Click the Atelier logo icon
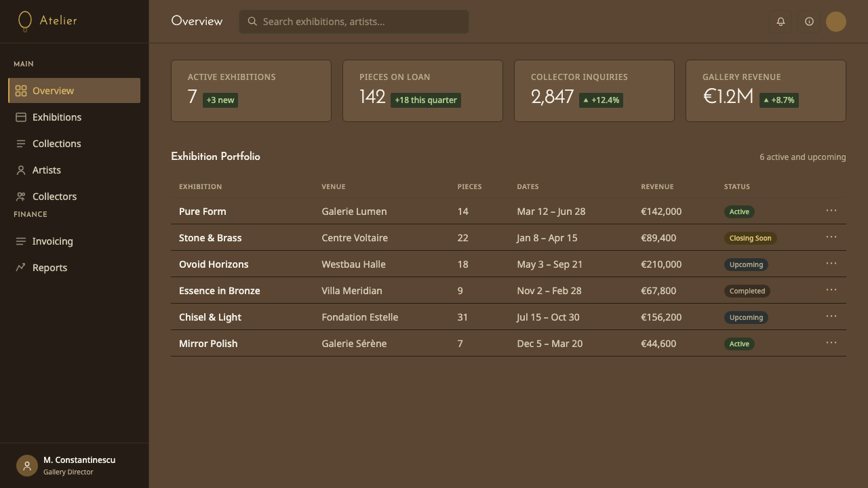This screenshot has width=868, height=488. [25, 22]
